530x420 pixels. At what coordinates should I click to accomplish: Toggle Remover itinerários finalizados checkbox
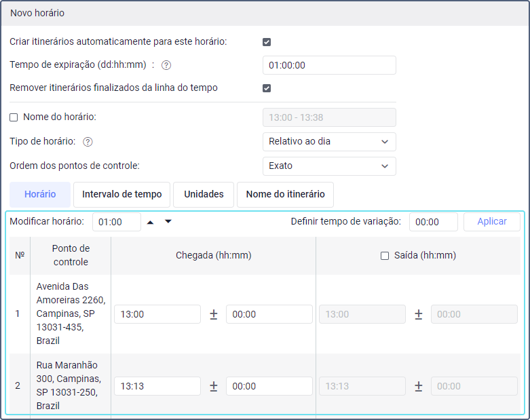pyautogui.click(x=267, y=88)
